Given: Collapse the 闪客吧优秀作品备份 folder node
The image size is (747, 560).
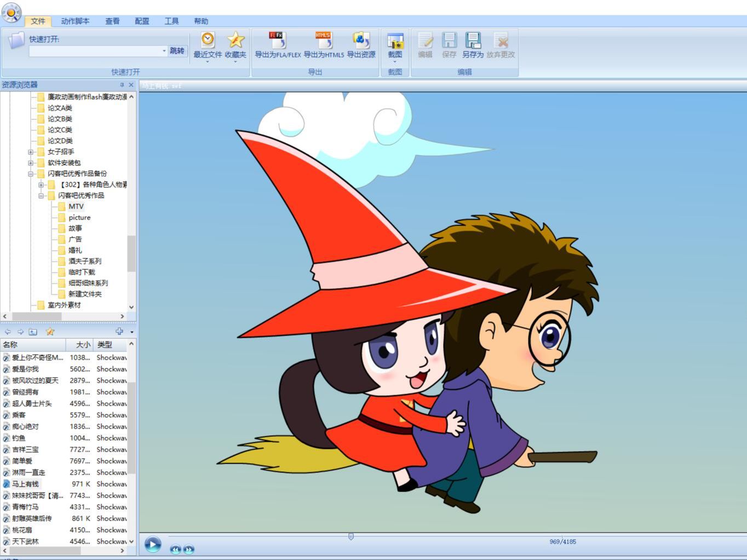Looking at the screenshot, I should pyautogui.click(x=31, y=174).
